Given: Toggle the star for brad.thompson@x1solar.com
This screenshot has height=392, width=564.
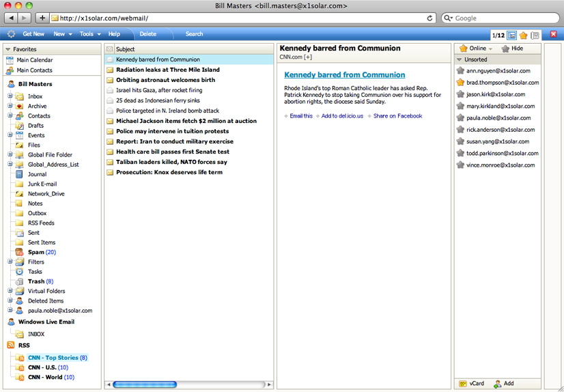Looking at the screenshot, I should (x=461, y=83).
